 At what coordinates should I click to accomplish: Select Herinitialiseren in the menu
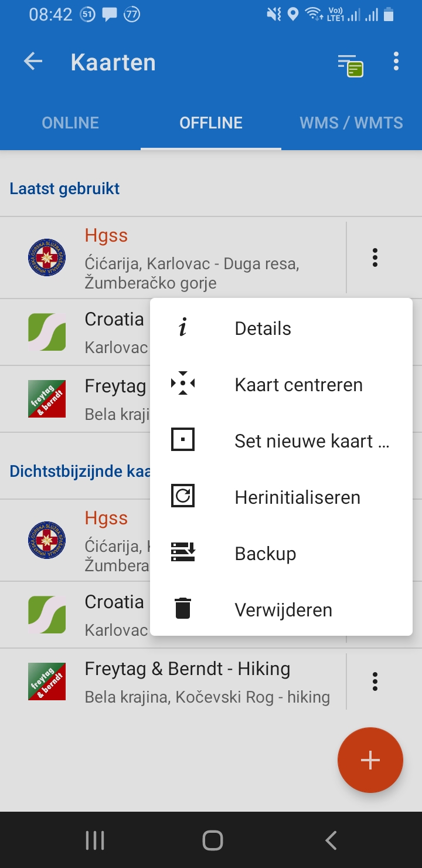297,497
